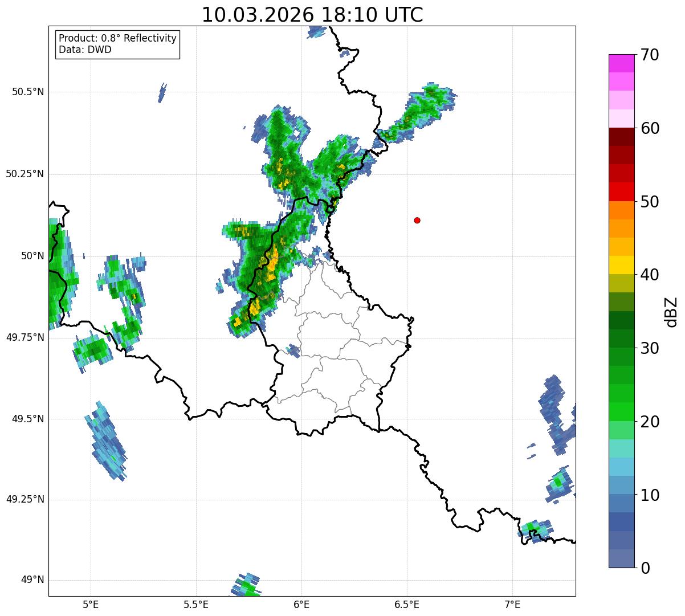This screenshot has height=616, width=685.
Task: Click the colorbar 70 tick label
Action: (x=650, y=55)
